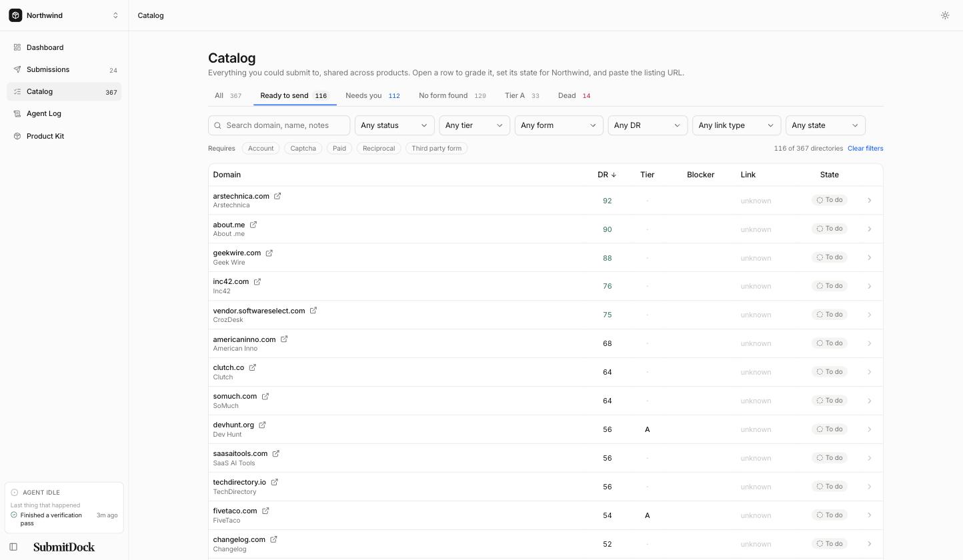Viewport: 963px width, 560px height.
Task: Open changelog.com external link icon
Action: 273,540
